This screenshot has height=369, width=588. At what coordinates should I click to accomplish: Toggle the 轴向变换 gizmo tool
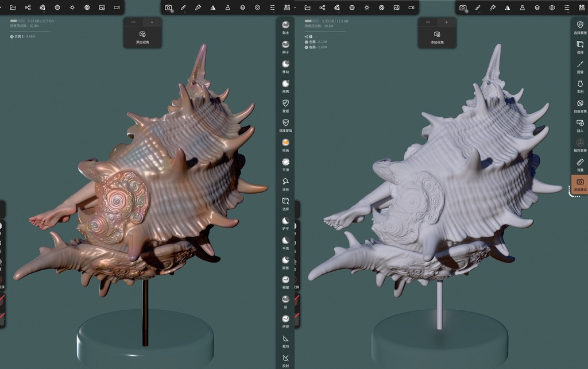[x=580, y=143]
